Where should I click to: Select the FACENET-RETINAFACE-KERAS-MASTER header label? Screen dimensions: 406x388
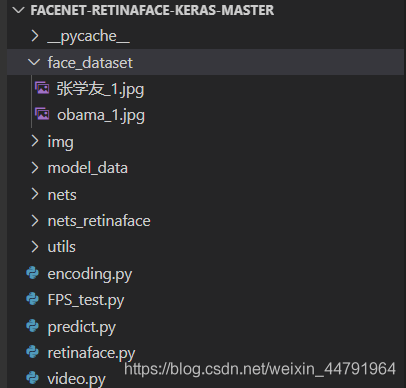pos(152,10)
